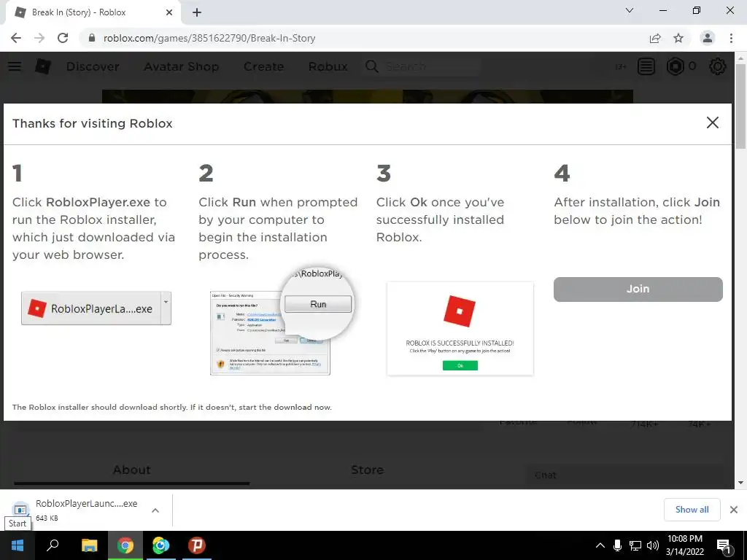Image resolution: width=747 pixels, height=560 pixels.
Task: Open the Roblox settings gear
Action: [x=718, y=66]
